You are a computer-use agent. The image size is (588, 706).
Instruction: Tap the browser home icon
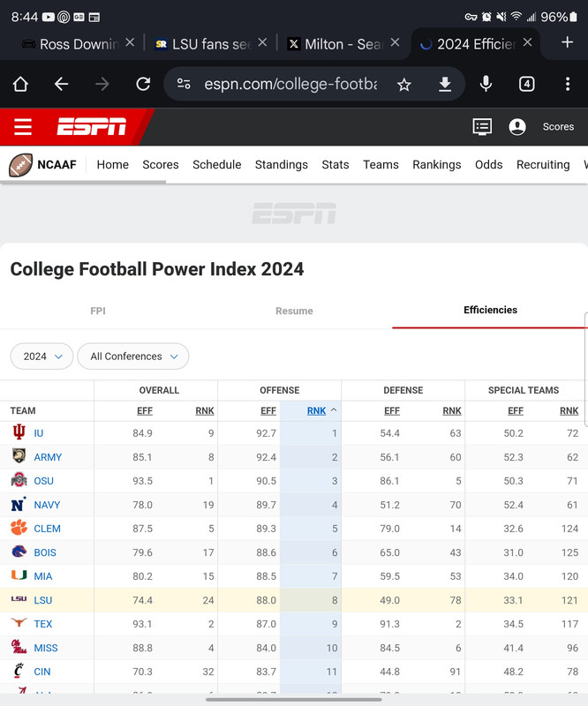click(x=20, y=84)
